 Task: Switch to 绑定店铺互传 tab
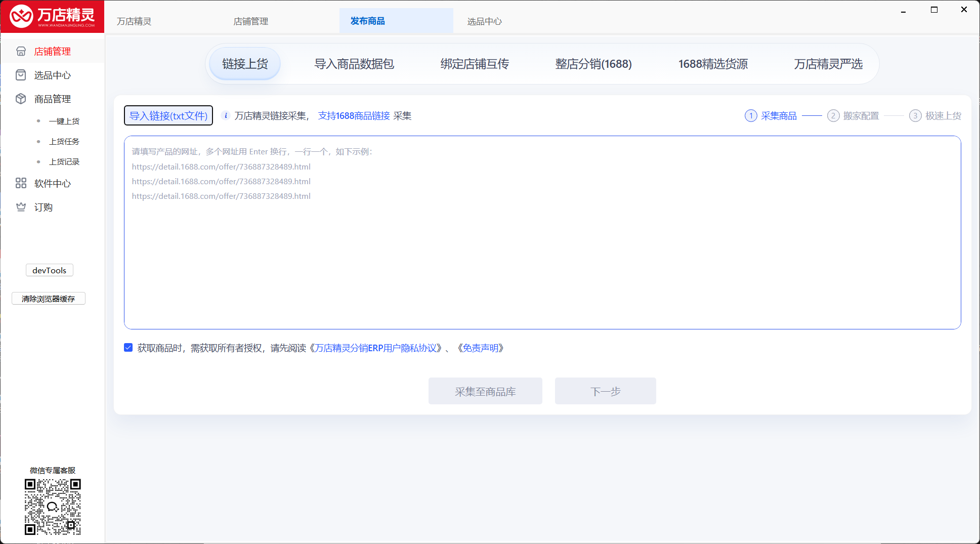click(475, 64)
